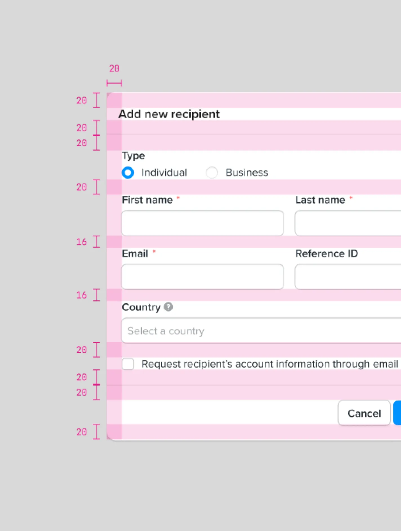401x532 pixels.
Task: Click the Country help question mark icon
Action: tap(168, 307)
